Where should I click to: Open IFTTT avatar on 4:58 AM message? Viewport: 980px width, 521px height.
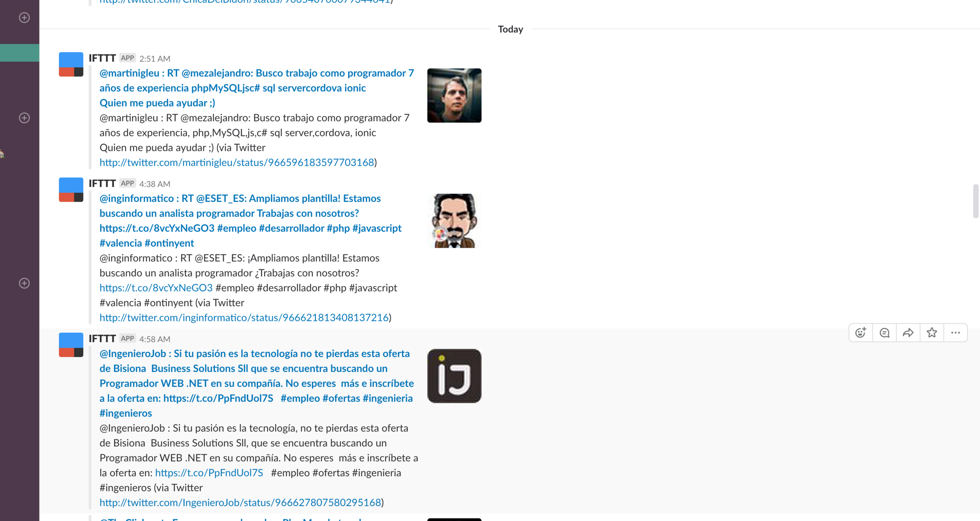(x=71, y=345)
